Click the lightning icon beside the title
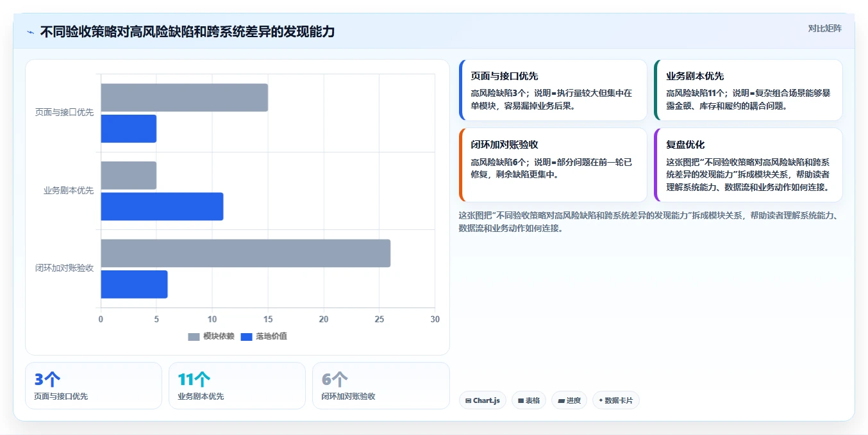This screenshot has width=868, height=435. [30, 32]
